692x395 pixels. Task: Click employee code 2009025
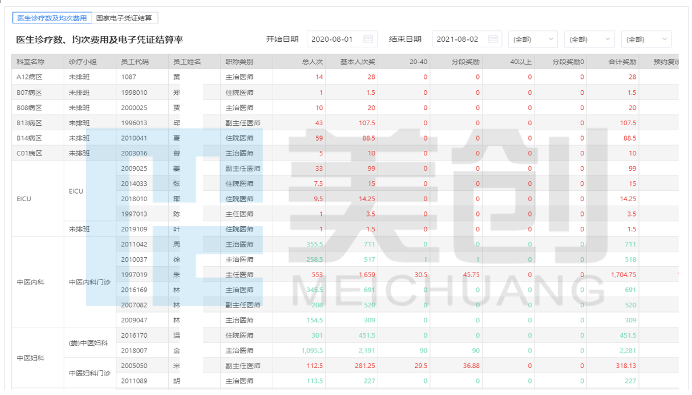pos(134,169)
